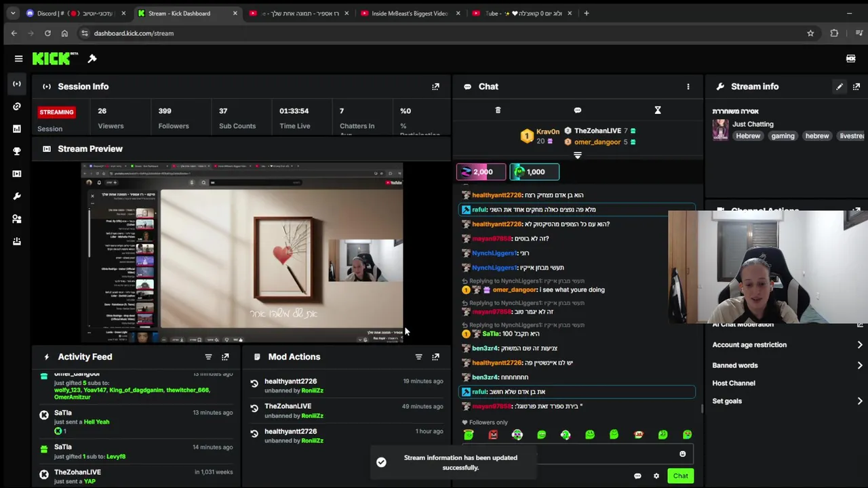Click the 2,000 channel goal badge

[481, 172]
